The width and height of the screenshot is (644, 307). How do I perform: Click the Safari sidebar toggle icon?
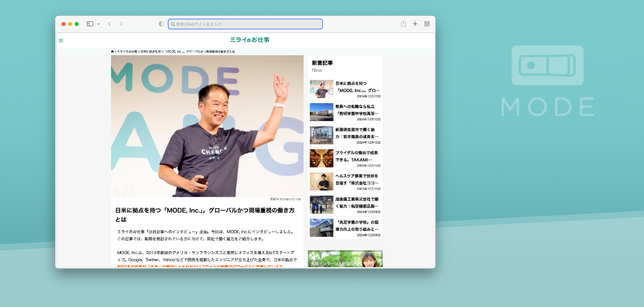click(x=90, y=24)
